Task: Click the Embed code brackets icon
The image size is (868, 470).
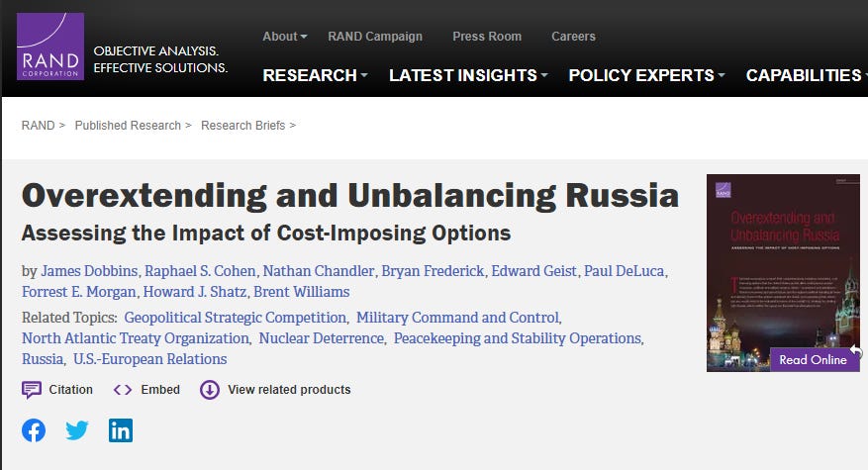Action: tap(123, 390)
